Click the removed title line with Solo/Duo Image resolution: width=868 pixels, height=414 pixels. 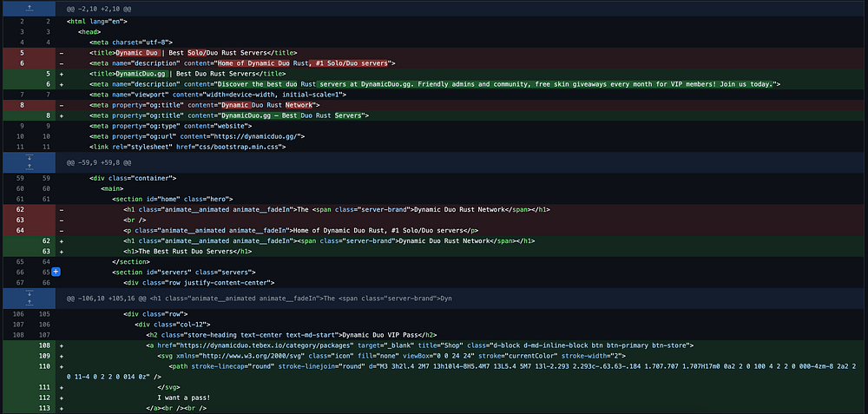[x=194, y=53]
